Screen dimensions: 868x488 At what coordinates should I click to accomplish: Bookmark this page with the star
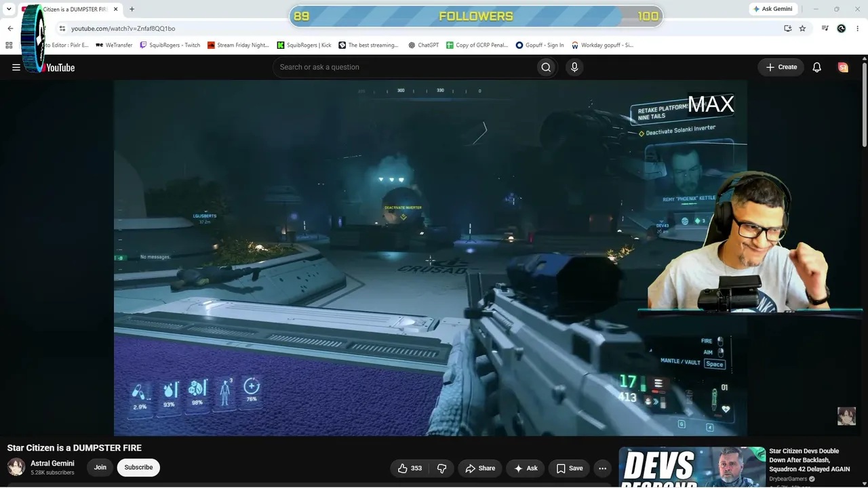click(x=802, y=28)
